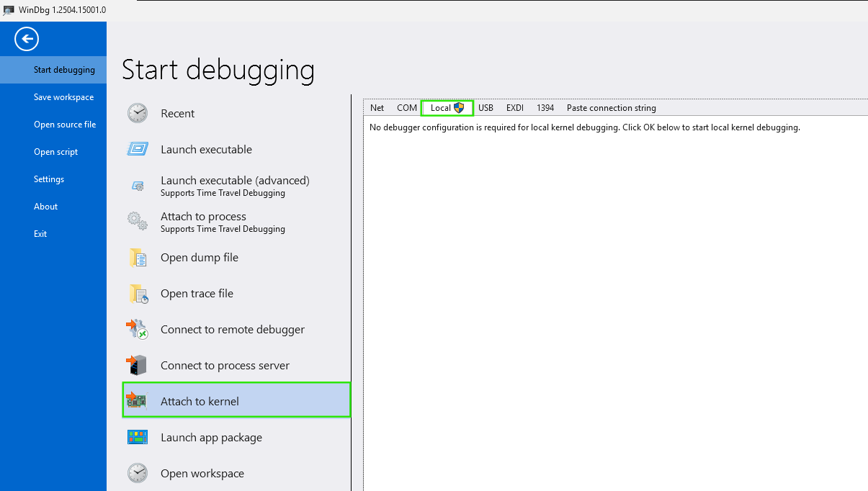Click the WinDbg title bar app icon
The width and height of the screenshot is (868, 491).
click(9, 10)
